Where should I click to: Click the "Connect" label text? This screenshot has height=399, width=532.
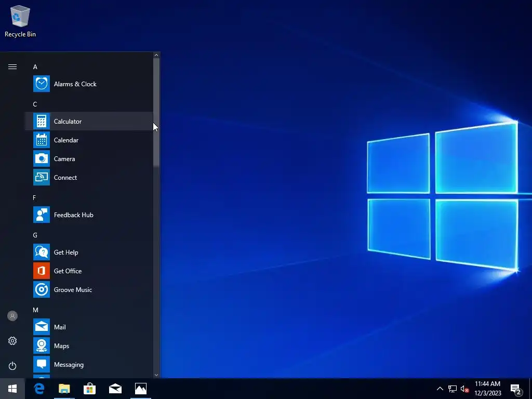pos(65,177)
